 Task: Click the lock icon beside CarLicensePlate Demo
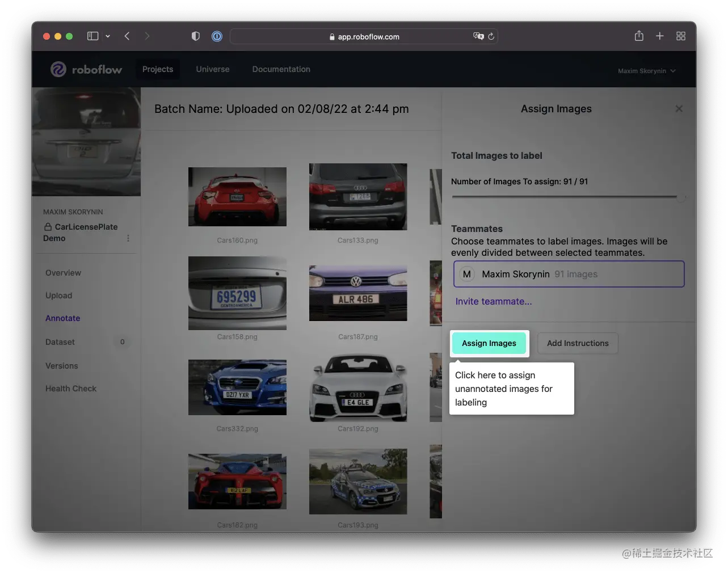(48, 227)
